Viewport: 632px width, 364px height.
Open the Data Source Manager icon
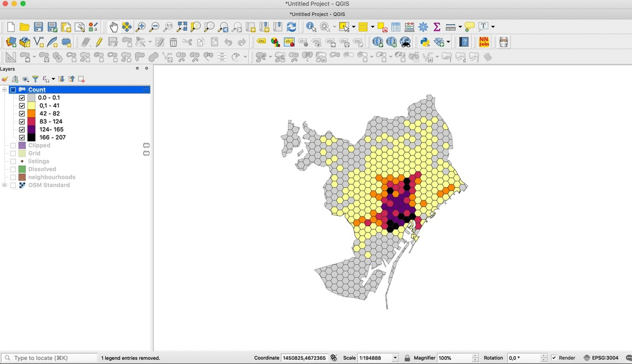11,42
